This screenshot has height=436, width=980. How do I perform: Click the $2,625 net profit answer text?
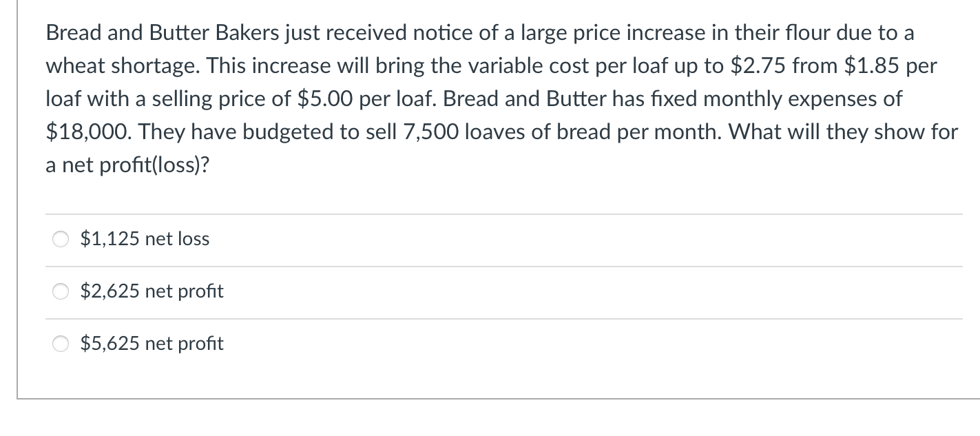[x=152, y=291]
